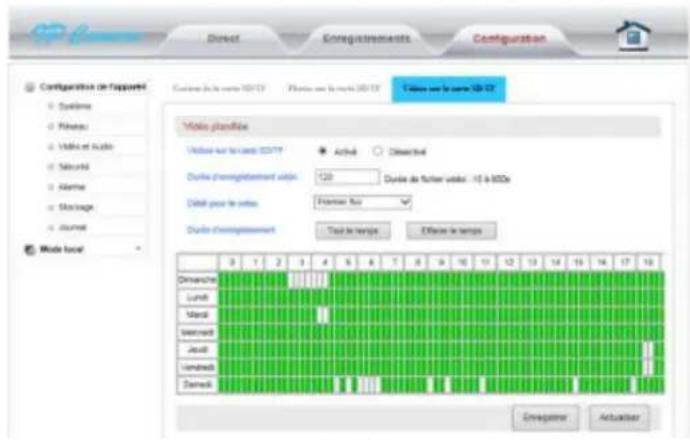The height and width of the screenshot is (440, 690).
Task: Open Stockage in the sidebar
Action: [76, 207]
